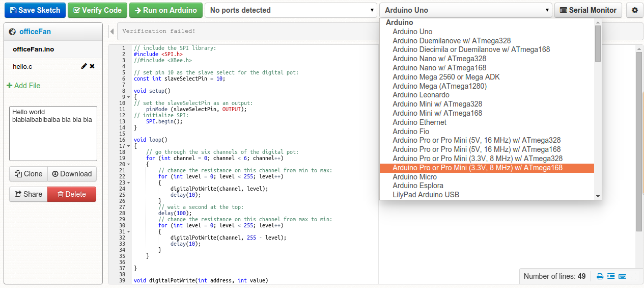Choose Arduino Duemilanove w/ ATmega328

[x=487, y=41]
